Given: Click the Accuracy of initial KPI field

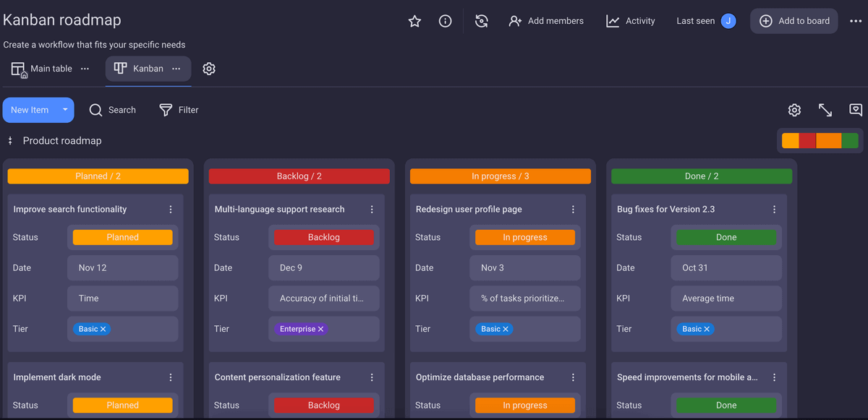Looking at the screenshot, I should coord(323,299).
